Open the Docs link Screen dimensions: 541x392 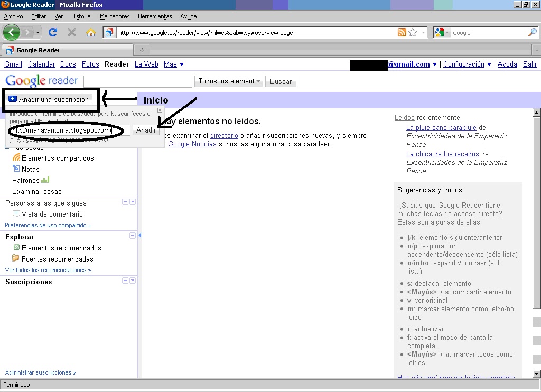(x=68, y=64)
